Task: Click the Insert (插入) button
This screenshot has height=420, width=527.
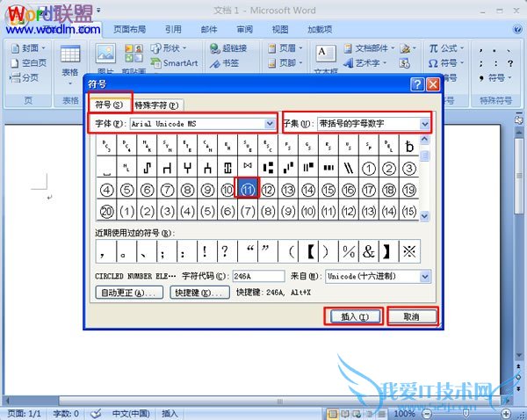Action: pos(355,316)
